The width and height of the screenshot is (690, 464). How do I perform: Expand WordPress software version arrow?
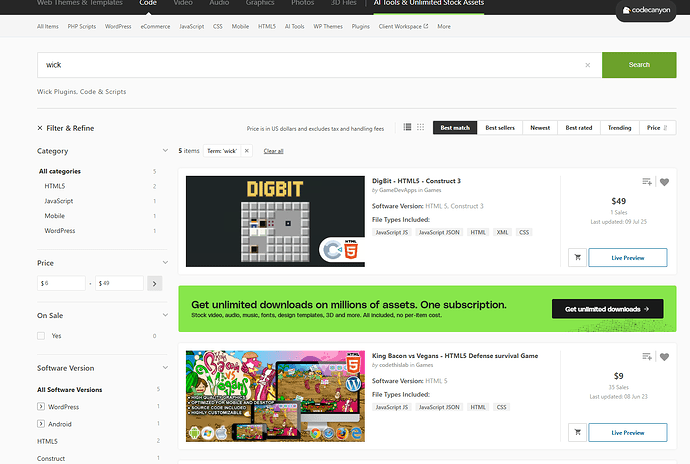click(41, 406)
